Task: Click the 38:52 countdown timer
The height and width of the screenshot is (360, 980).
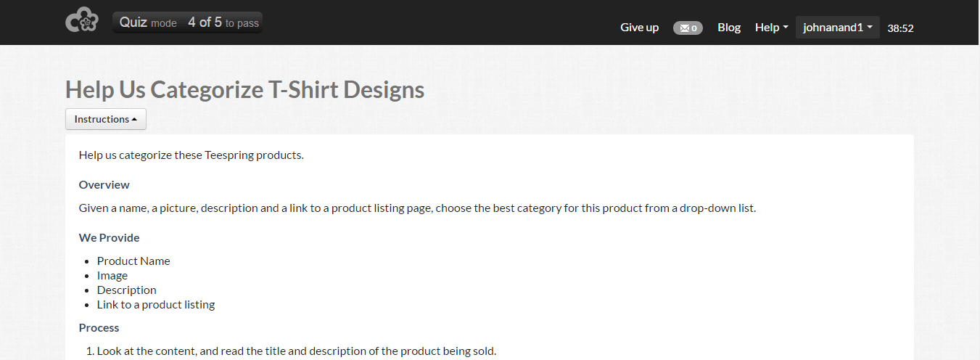Action: (900, 28)
